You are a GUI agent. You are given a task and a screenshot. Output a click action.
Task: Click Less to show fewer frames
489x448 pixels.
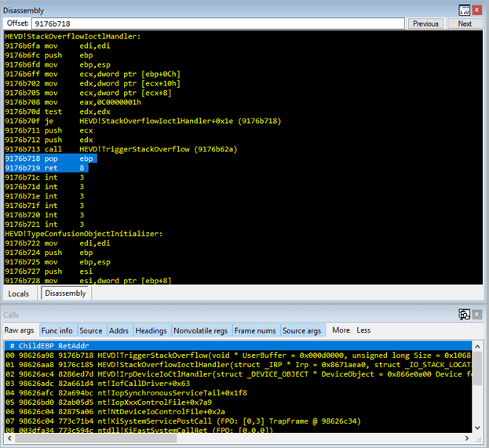[363, 330]
